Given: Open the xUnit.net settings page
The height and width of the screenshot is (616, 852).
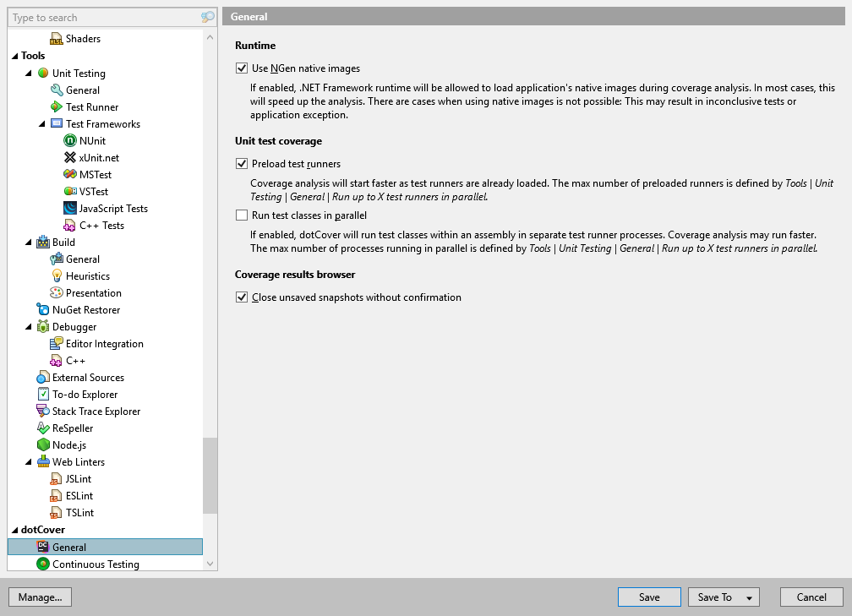Looking at the screenshot, I should (x=99, y=157).
